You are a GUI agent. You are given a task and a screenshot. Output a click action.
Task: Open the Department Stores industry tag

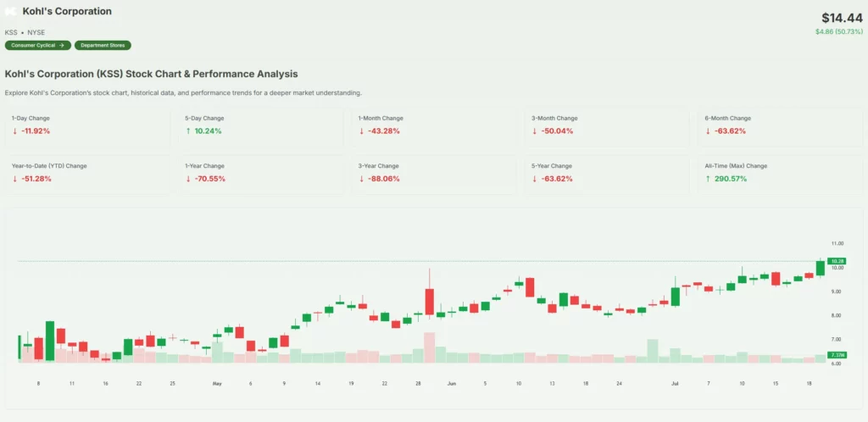click(103, 45)
